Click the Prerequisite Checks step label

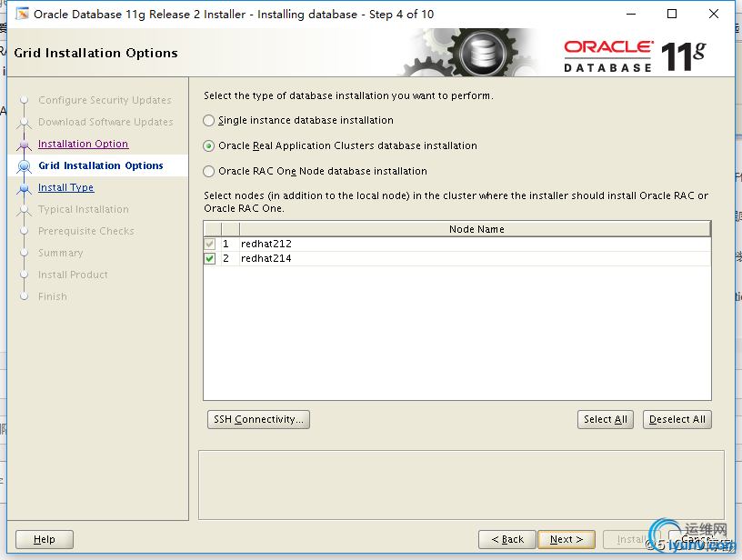pos(86,231)
